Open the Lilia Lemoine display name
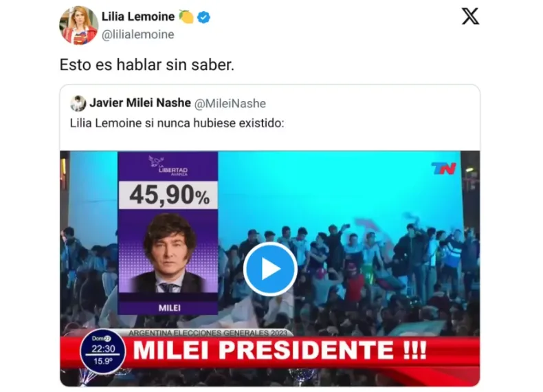Screen dimensions: 543x392 point(138,17)
